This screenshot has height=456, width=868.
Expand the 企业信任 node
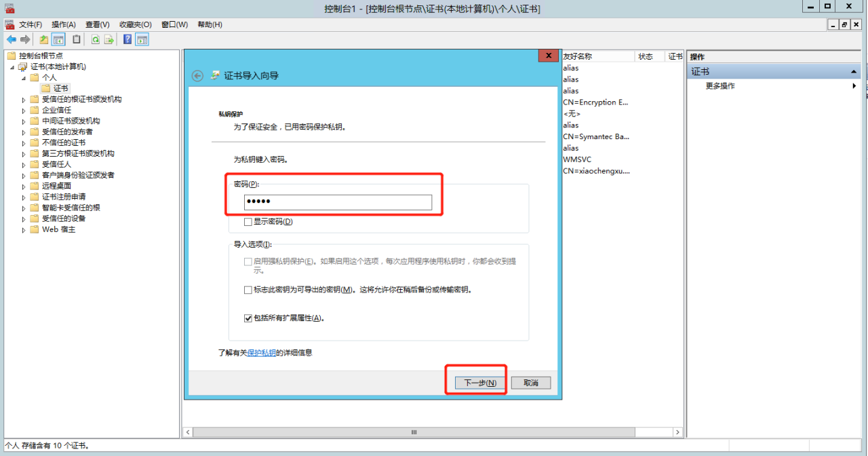click(24, 110)
